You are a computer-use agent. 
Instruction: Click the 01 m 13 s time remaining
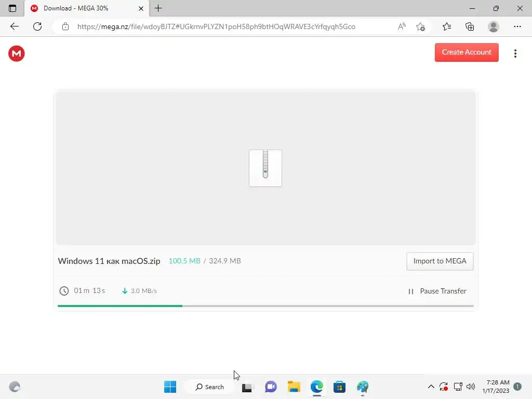coord(89,291)
